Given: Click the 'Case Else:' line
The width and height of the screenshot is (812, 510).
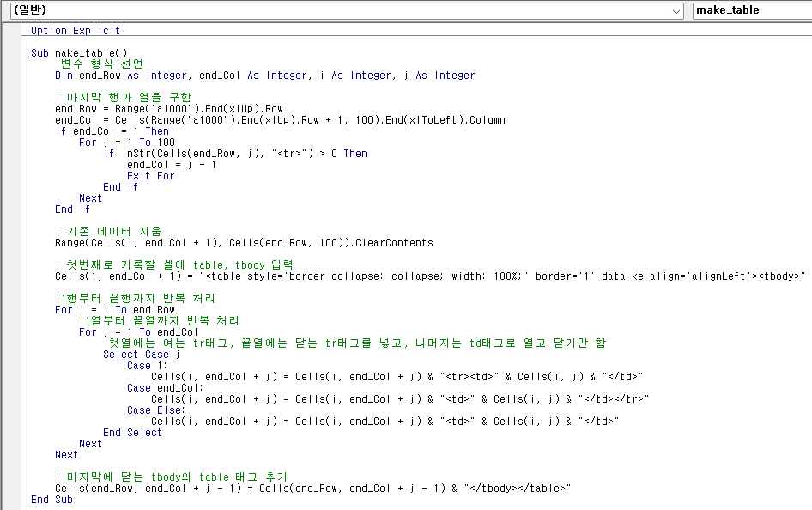Looking at the screenshot, I should pos(156,410).
